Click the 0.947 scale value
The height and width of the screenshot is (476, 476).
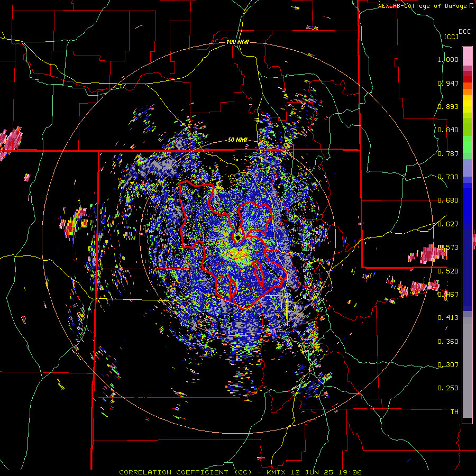448,83
